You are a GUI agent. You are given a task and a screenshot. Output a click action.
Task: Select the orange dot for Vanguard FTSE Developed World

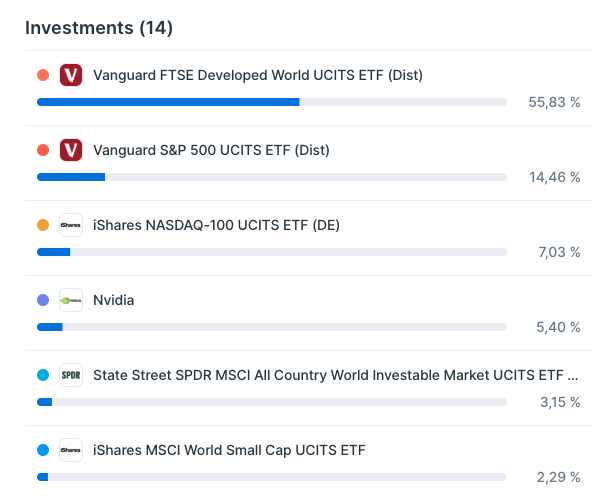[43, 75]
